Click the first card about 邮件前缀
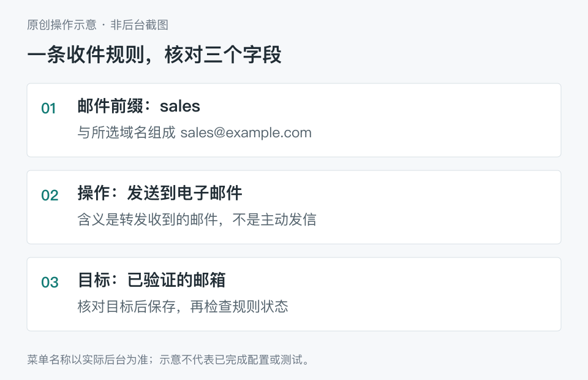The height and width of the screenshot is (380, 588). 294,120
